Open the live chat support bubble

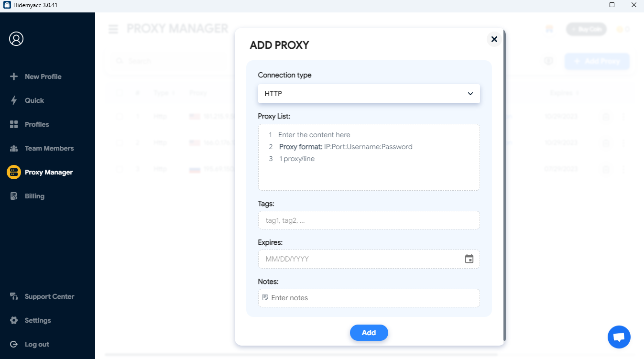[619, 337]
